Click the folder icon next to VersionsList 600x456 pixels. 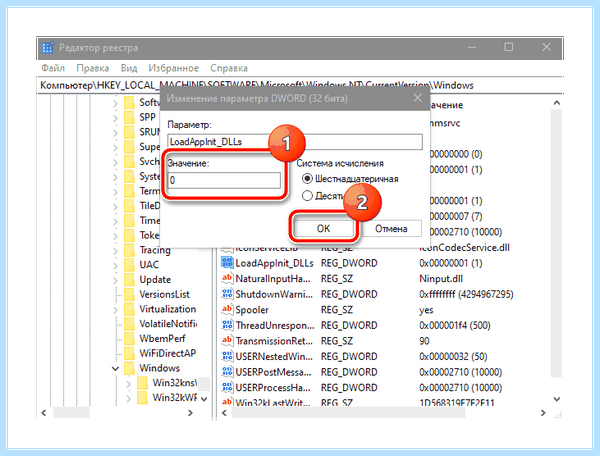click(x=129, y=295)
